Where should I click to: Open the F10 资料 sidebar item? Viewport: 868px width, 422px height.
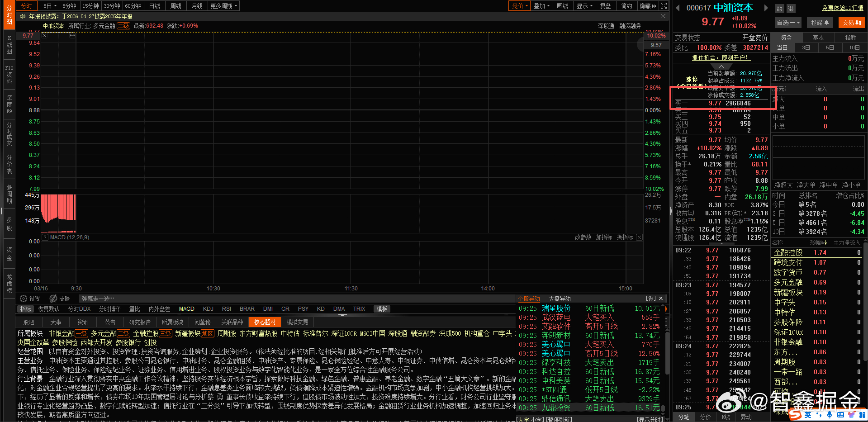9,75
